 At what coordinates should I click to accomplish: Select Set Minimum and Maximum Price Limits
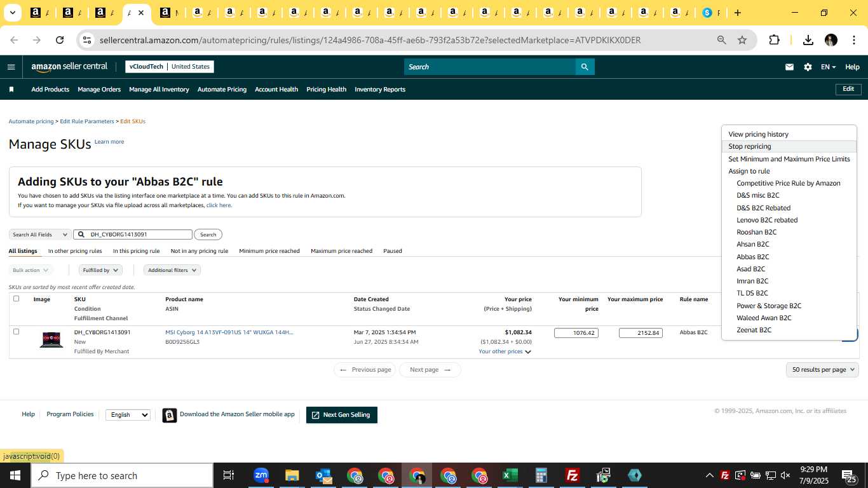[789, 159]
